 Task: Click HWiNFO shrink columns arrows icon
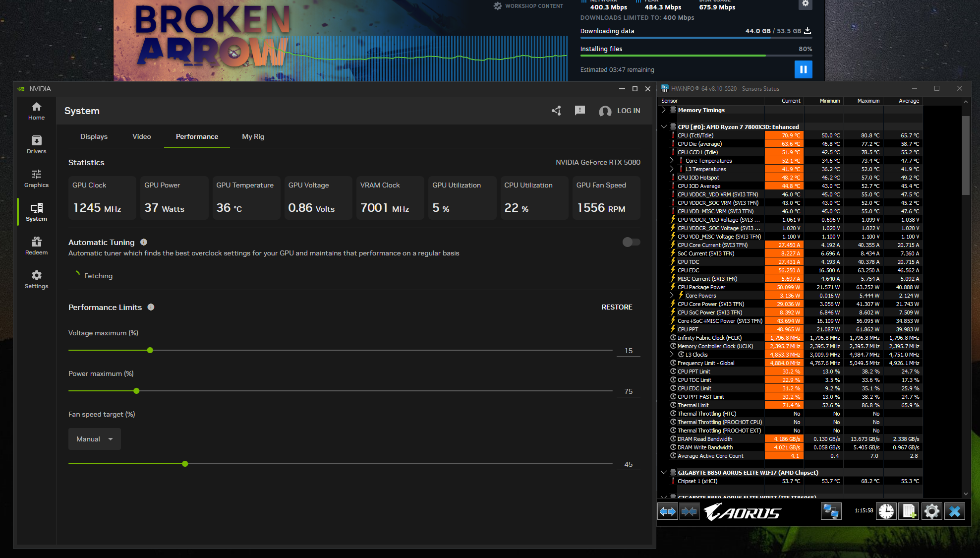tap(689, 511)
